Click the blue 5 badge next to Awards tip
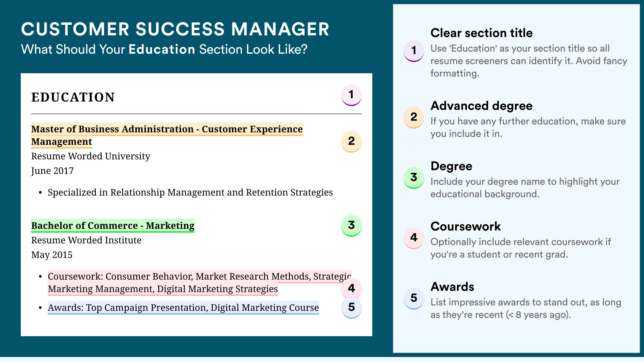The image size is (644, 362). (x=414, y=298)
